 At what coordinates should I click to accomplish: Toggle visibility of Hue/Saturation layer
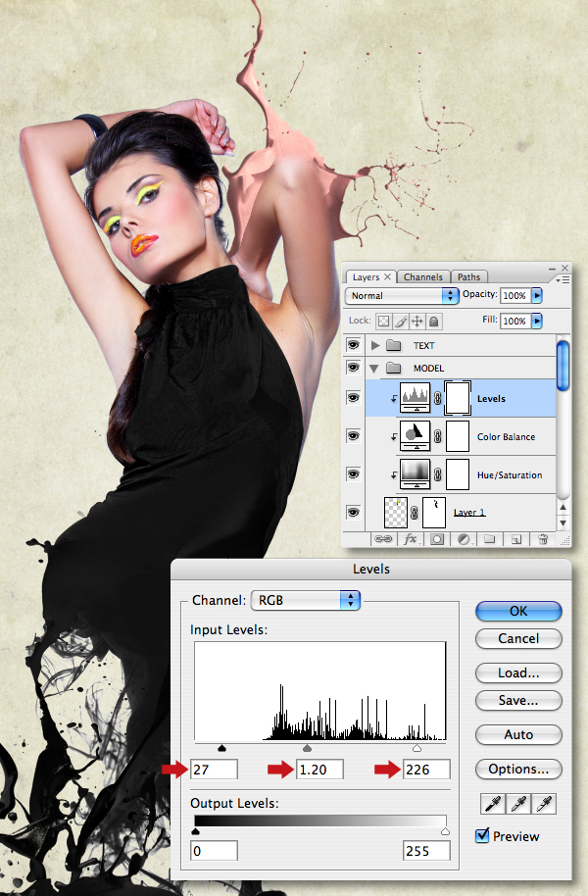(354, 474)
